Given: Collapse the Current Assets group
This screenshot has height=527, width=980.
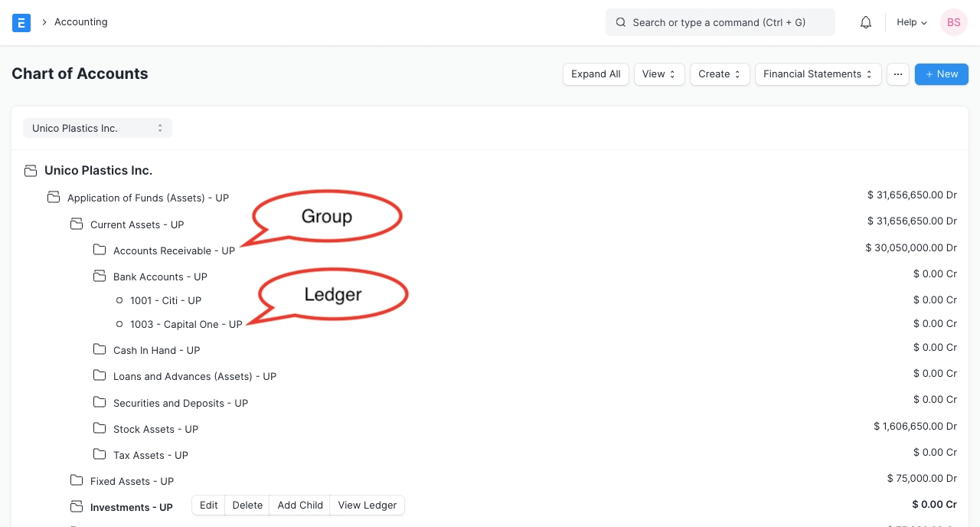Looking at the screenshot, I should 77,224.
